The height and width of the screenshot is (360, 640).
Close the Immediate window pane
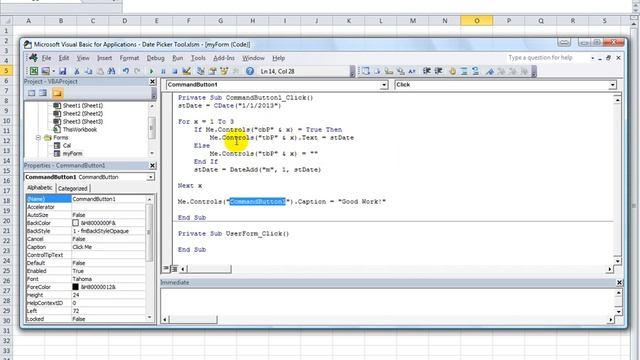(x=619, y=282)
